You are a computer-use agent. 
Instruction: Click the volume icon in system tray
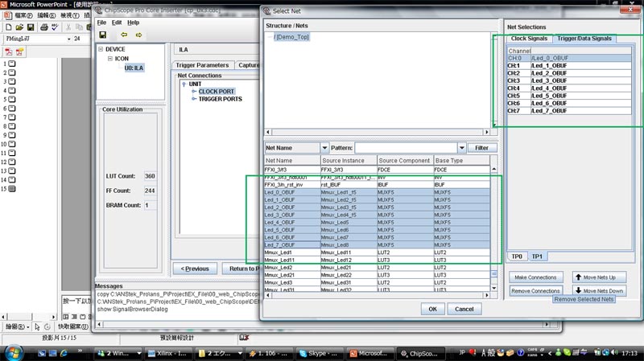[614, 352]
